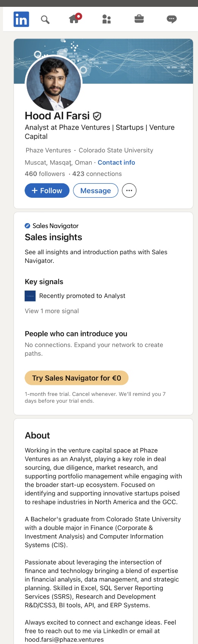Expand View 1 more signal
The height and width of the screenshot is (644, 198).
pos(52,311)
